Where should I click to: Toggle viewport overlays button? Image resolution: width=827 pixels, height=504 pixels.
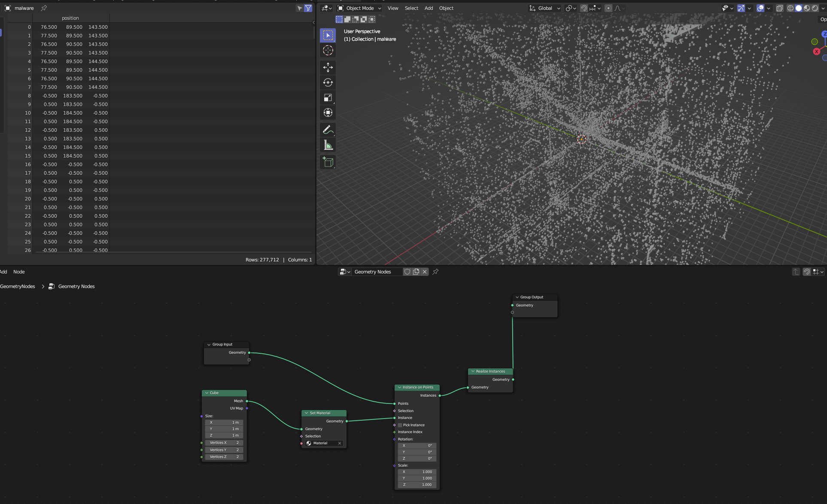tap(760, 8)
